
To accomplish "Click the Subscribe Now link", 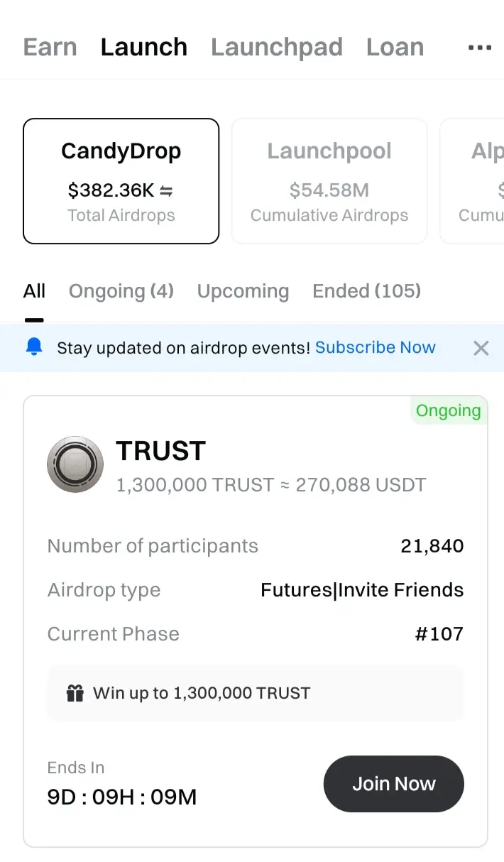I will pyautogui.click(x=376, y=347).
